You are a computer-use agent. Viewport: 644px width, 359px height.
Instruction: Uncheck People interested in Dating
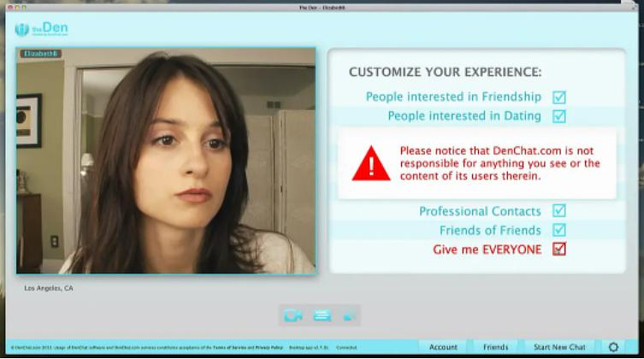click(x=559, y=116)
